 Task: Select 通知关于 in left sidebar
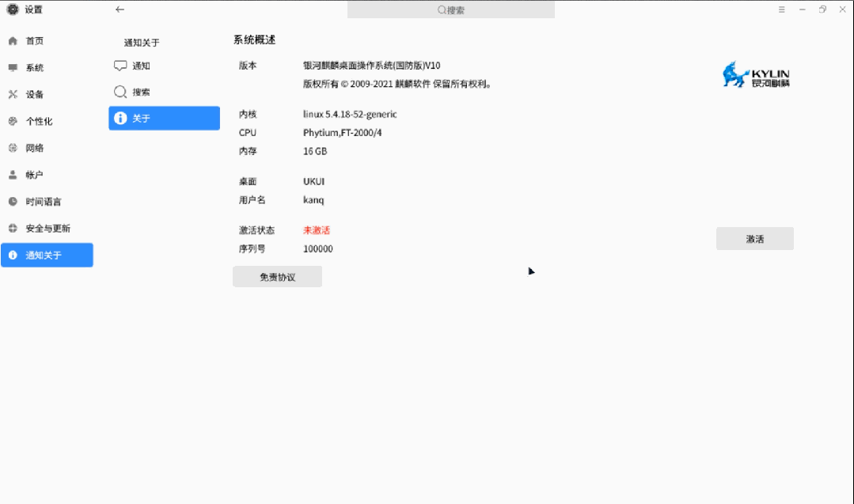[47, 255]
